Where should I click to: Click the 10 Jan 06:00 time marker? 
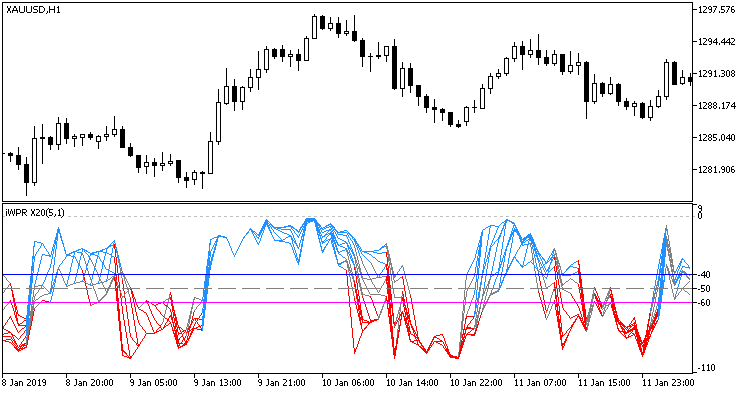tap(345, 383)
